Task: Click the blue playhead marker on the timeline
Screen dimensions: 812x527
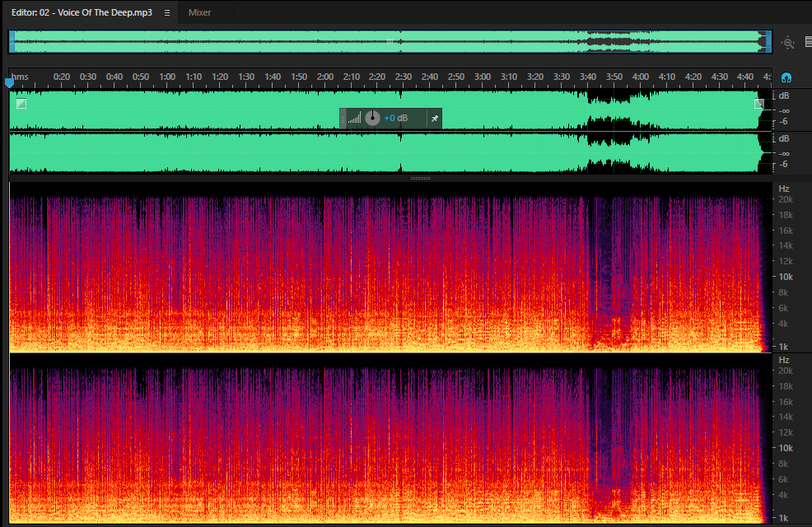Action: tap(9, 83)
